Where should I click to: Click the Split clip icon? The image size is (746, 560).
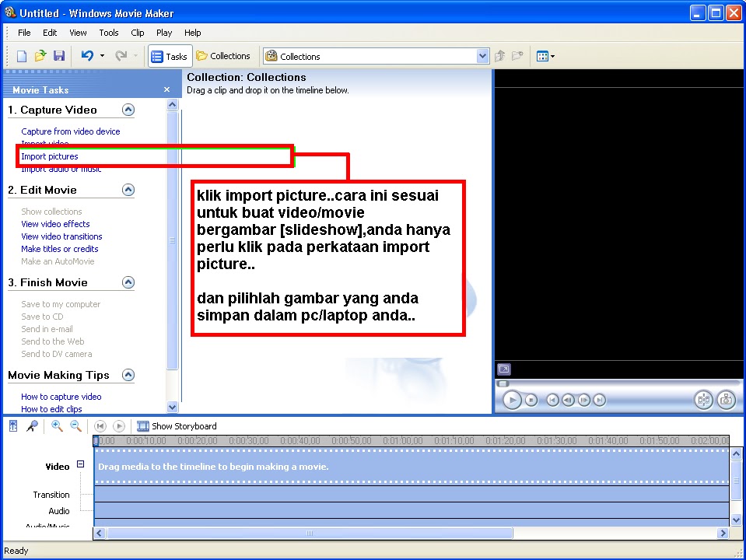704,400
